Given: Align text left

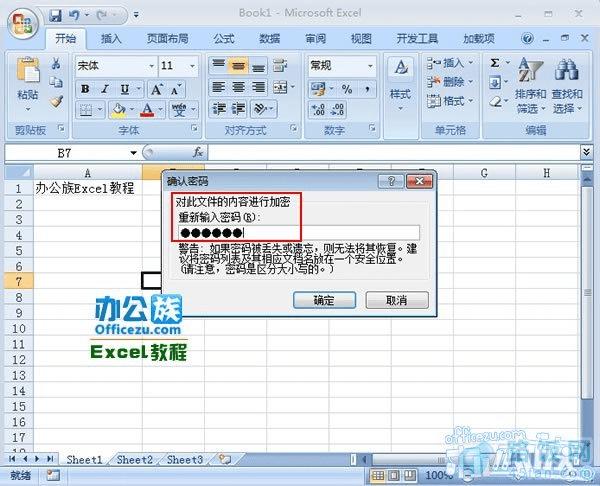Looking at the screenshot, I should tap(218, 88).
